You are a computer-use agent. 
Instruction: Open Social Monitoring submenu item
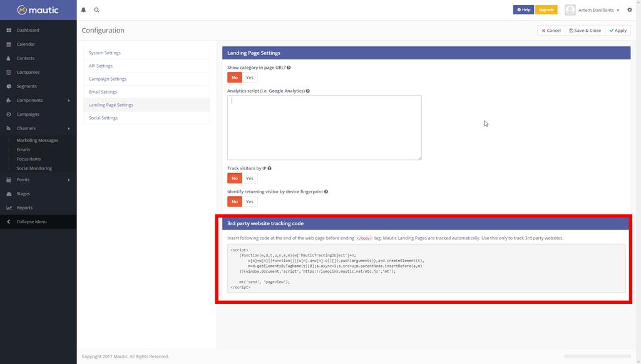click(x=34, y=169)
